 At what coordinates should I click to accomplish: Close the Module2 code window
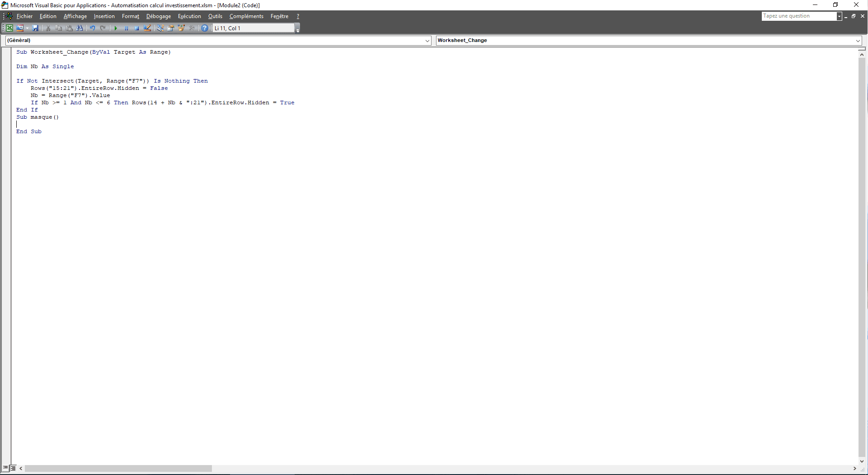862,16
